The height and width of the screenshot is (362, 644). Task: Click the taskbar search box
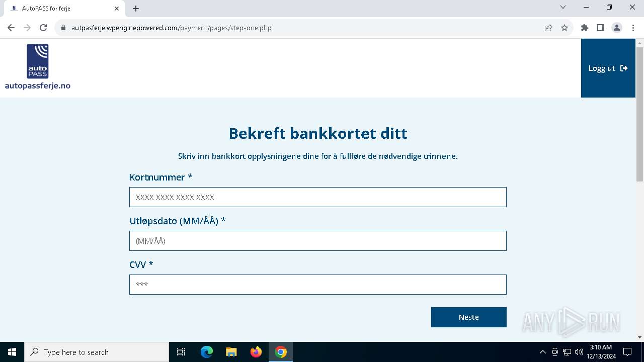point(97,352)
